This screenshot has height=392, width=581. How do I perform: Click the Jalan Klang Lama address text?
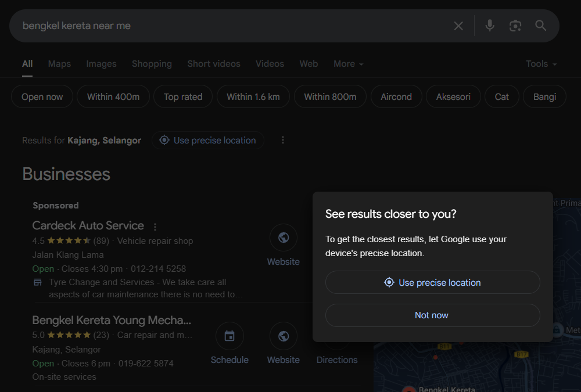[x=68, y=255]
